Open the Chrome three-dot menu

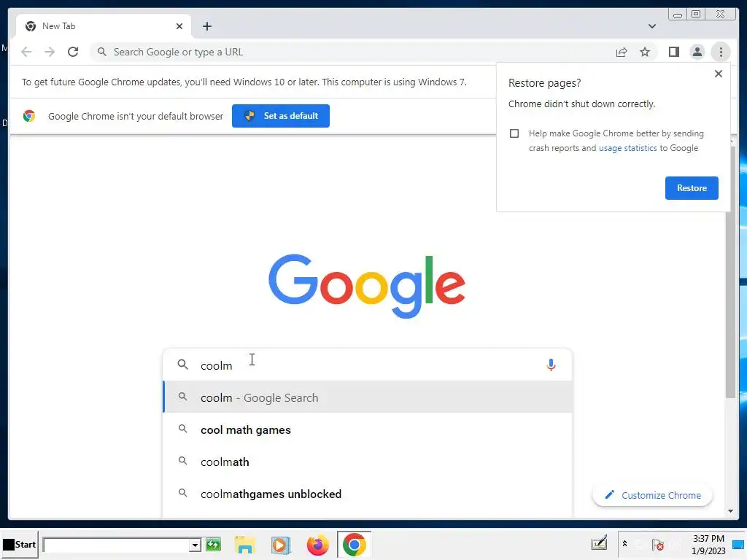pyautogui.click(x=721, y=52)
